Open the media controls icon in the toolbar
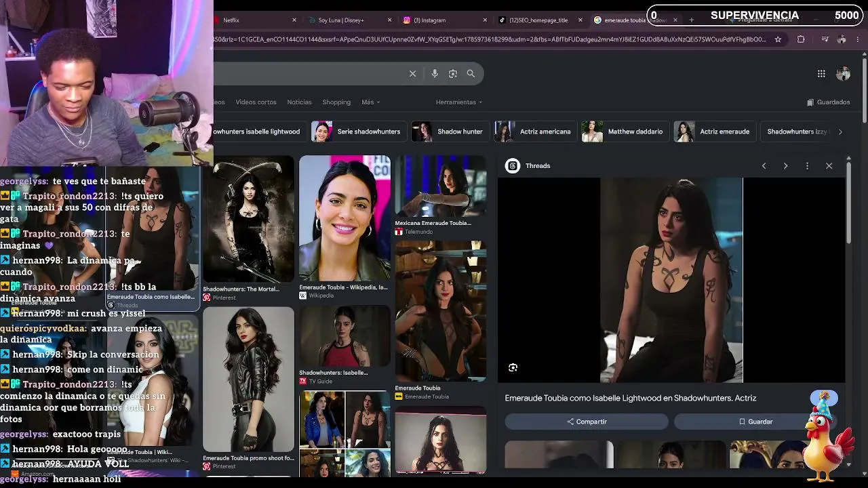Screen dimensions: 868x488 click(825, 39)
